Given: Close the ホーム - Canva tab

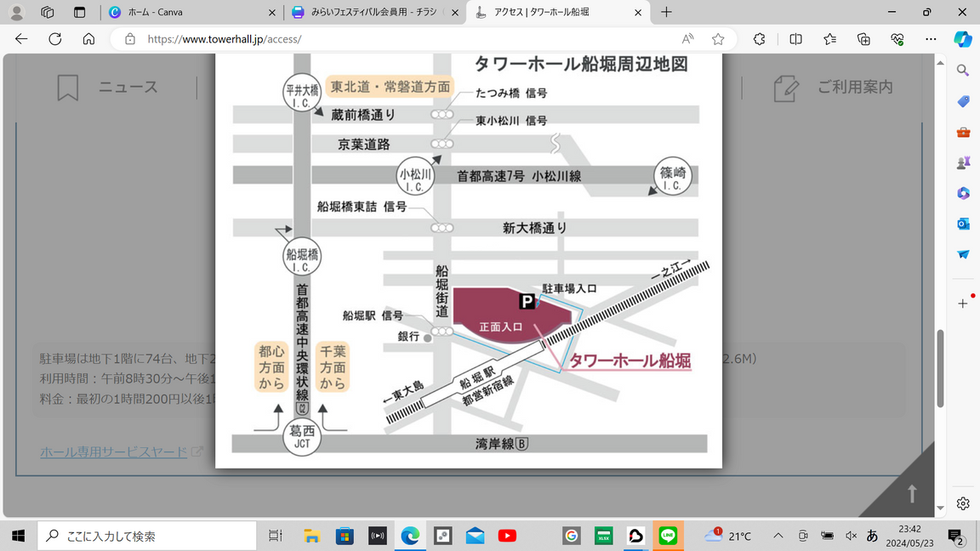Looking at the screenshot, I should (272, 13).
